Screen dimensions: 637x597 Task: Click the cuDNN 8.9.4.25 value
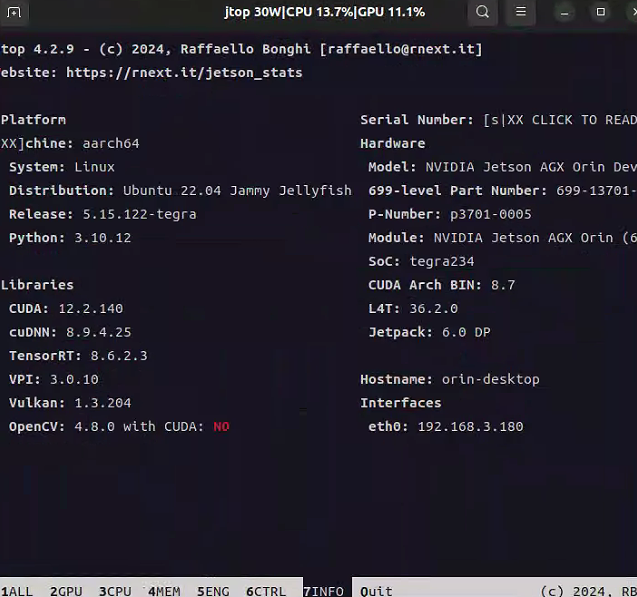pos(99,332)
